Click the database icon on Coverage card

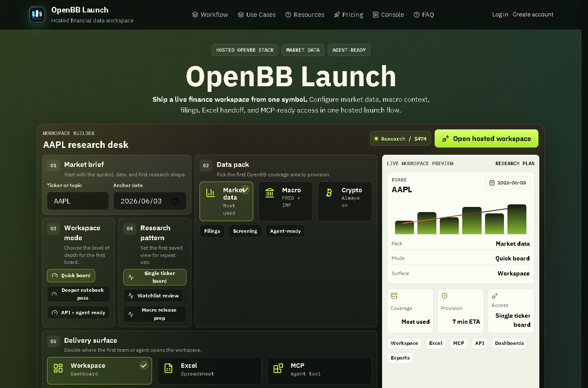(x=394, y=296)
